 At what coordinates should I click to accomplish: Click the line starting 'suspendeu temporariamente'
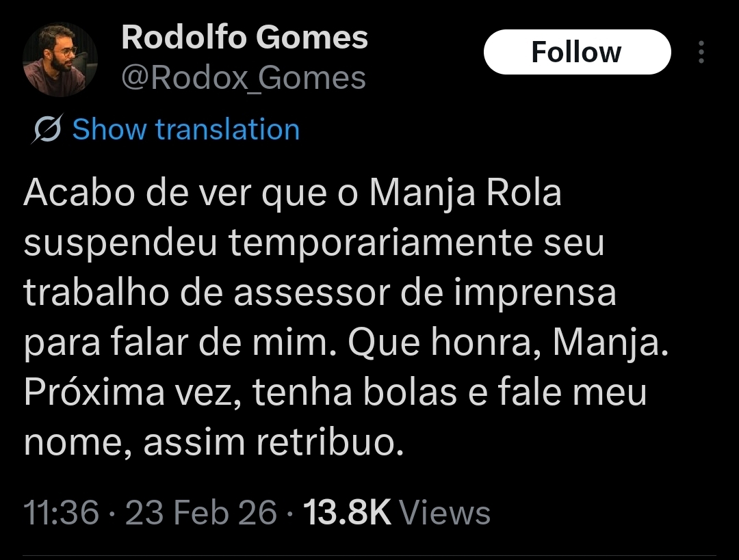(313, 243)
